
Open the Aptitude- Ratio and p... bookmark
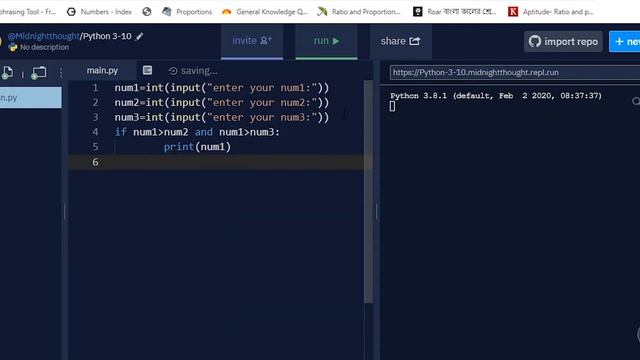551,11
